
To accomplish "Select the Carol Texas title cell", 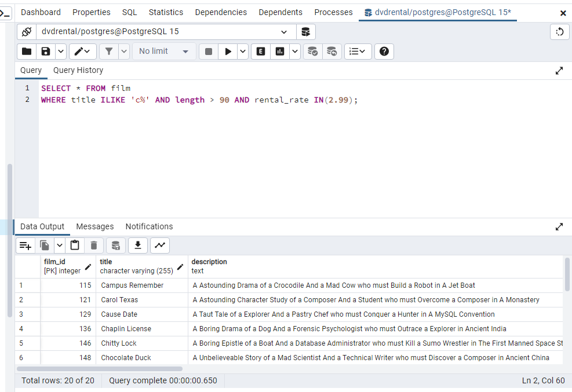I will click(142, 300).
